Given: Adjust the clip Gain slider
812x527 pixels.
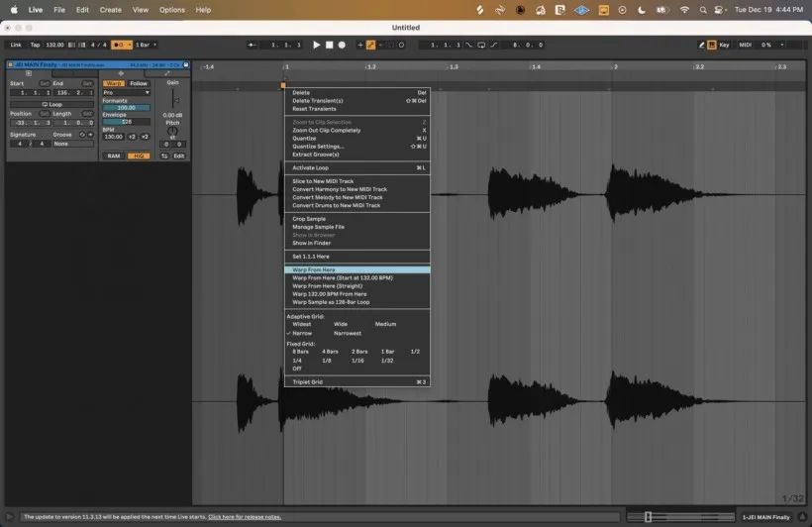Looking at the screenshot, I should [173, 99].
